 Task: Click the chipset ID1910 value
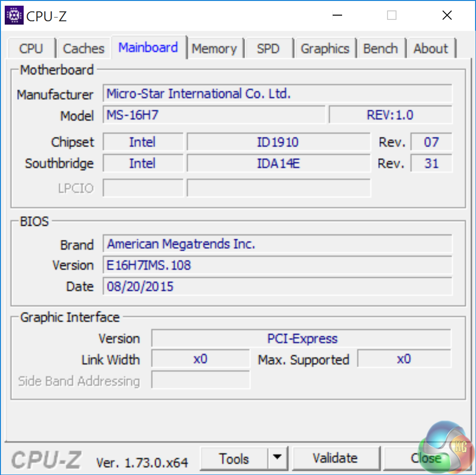pyautogui.click(x=278, y=142)
